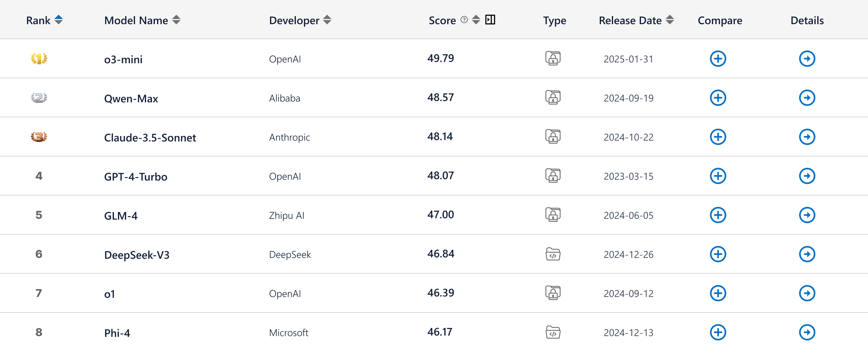Click the o3-mini model name
Viewport: 868px width, 354px height.
(123, 60)
